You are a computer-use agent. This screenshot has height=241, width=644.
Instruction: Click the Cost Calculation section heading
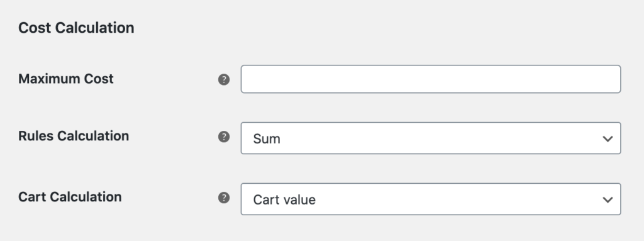[x=76, y=28]
